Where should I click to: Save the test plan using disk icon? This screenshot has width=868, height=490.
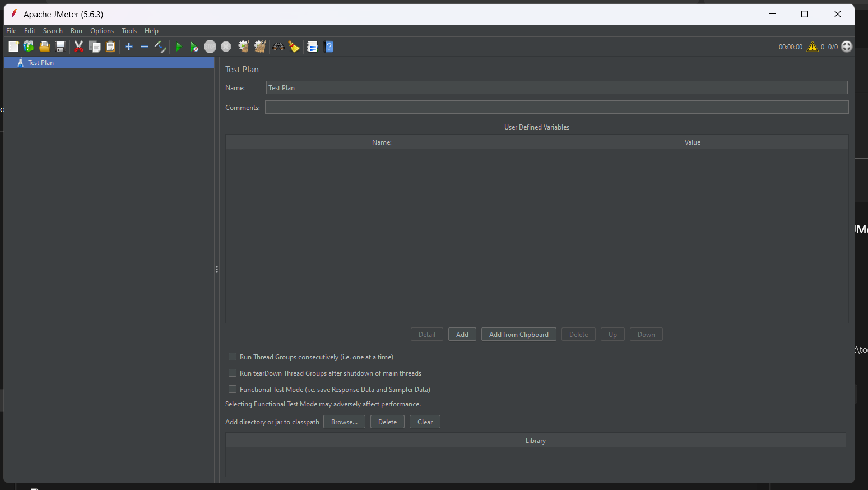click(x=61, y=47)
